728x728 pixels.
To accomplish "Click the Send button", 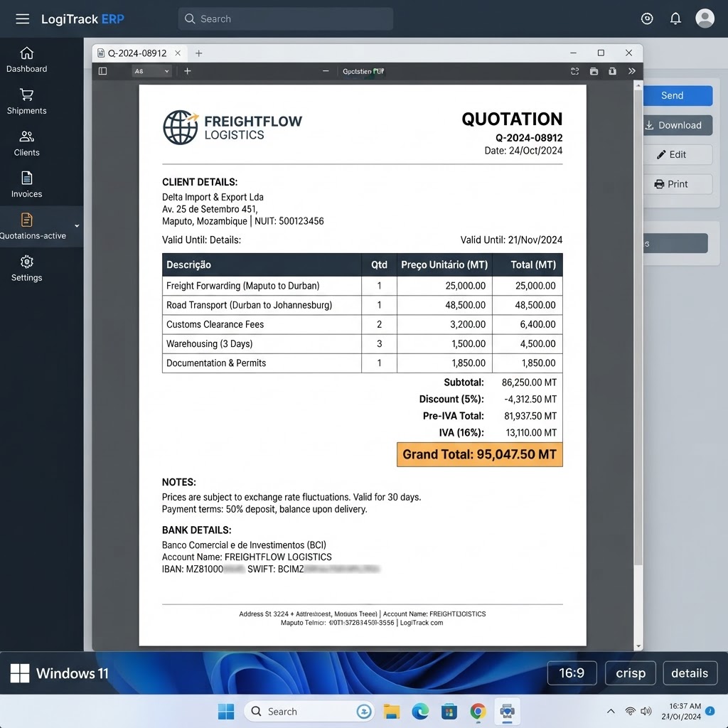I will tap(678, 96).
